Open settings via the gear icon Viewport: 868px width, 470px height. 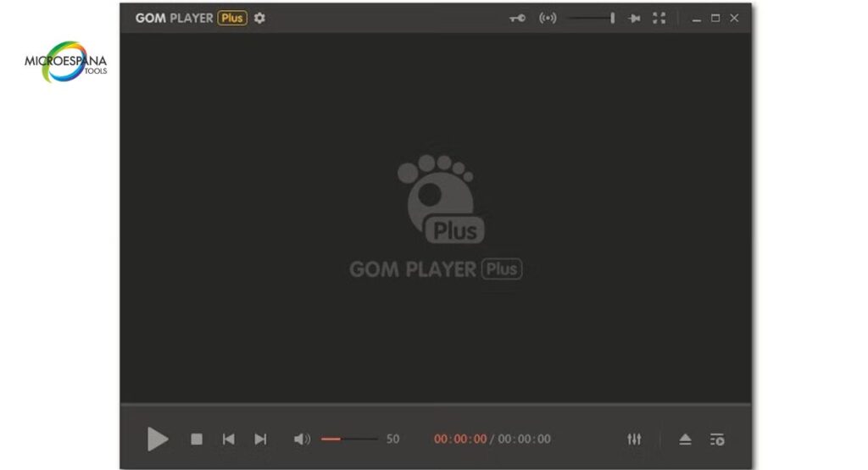259,18
